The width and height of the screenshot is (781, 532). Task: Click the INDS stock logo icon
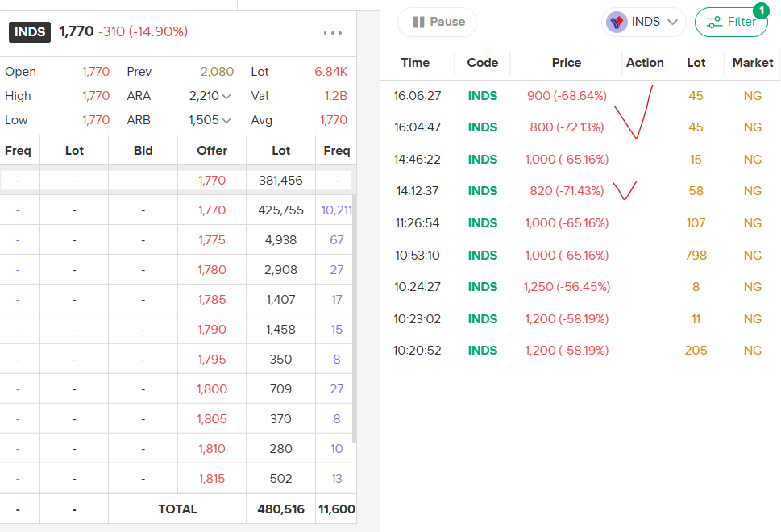coord(617,23)
